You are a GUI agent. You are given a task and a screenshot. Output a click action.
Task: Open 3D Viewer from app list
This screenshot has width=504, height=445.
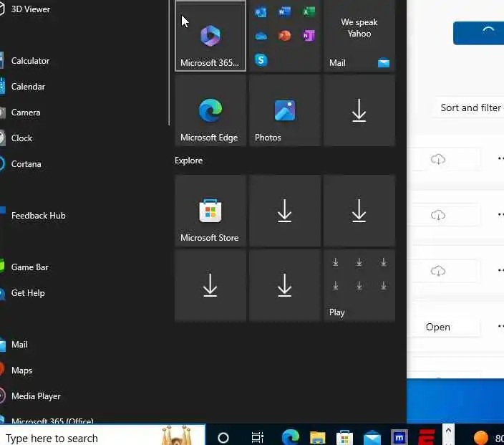[x=31, y=9]
